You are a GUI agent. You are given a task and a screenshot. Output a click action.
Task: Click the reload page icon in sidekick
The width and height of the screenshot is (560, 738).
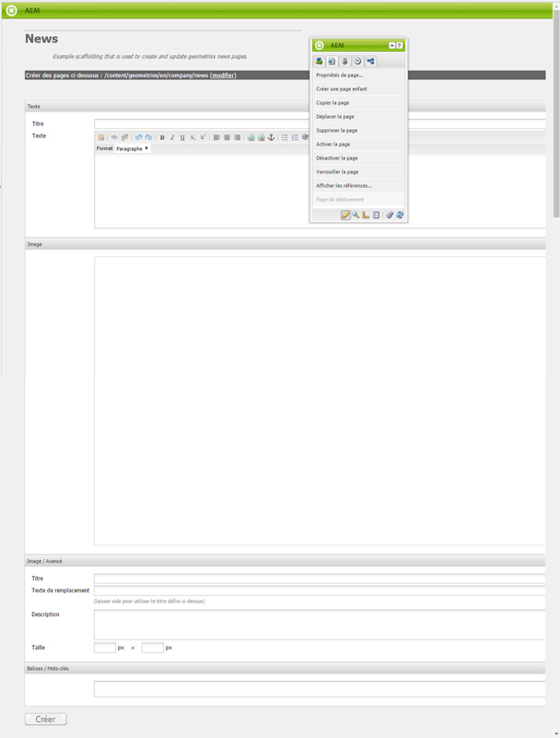point(400,215)
